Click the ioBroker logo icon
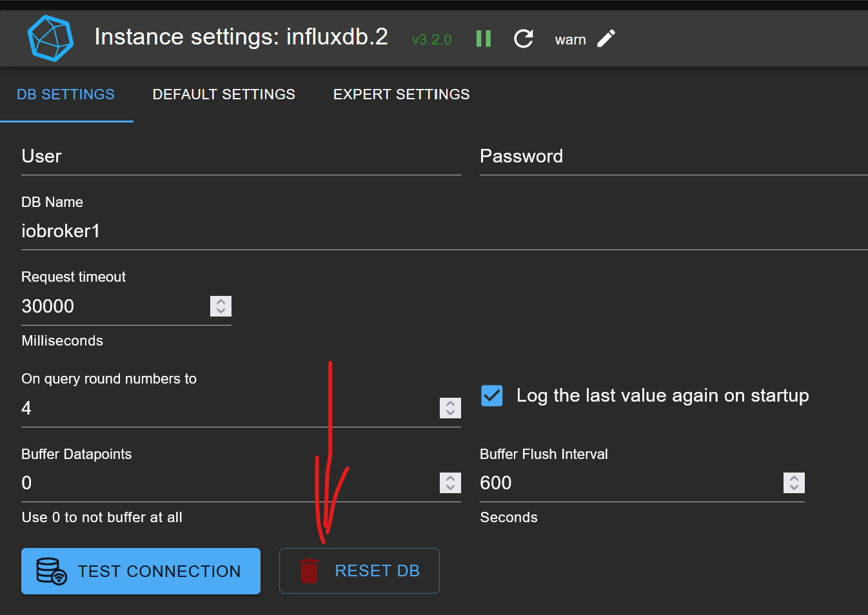The image size is (868, 615). coord(51,39)
